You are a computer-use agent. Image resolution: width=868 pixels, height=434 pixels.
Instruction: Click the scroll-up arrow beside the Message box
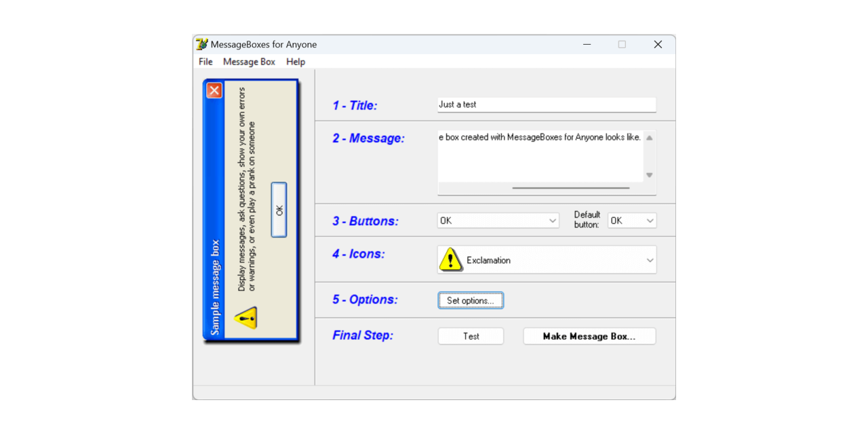[x=649, y=136]
